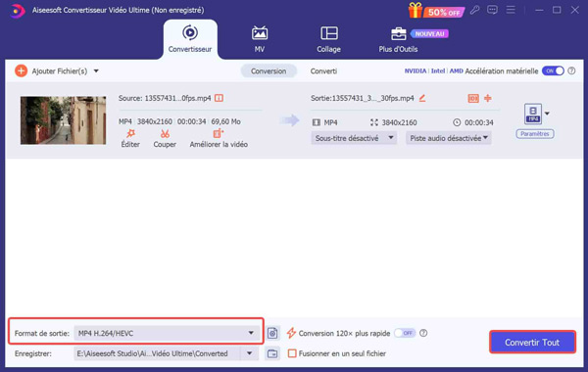Open the hamburger menu in title bar
This screenshot has height=372, width=588.
pyautogui.click(x=511, y=10)
